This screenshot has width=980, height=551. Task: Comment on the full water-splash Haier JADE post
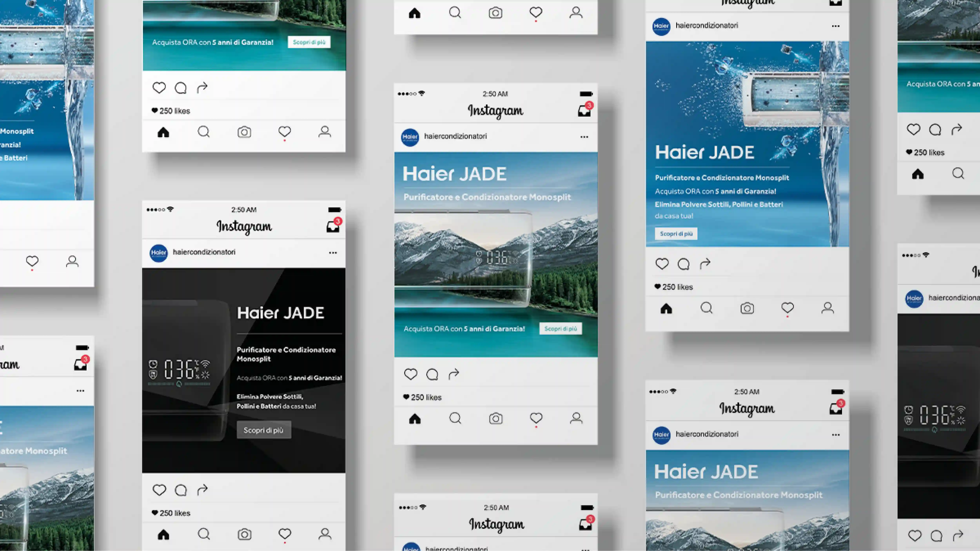coord(684,264)
